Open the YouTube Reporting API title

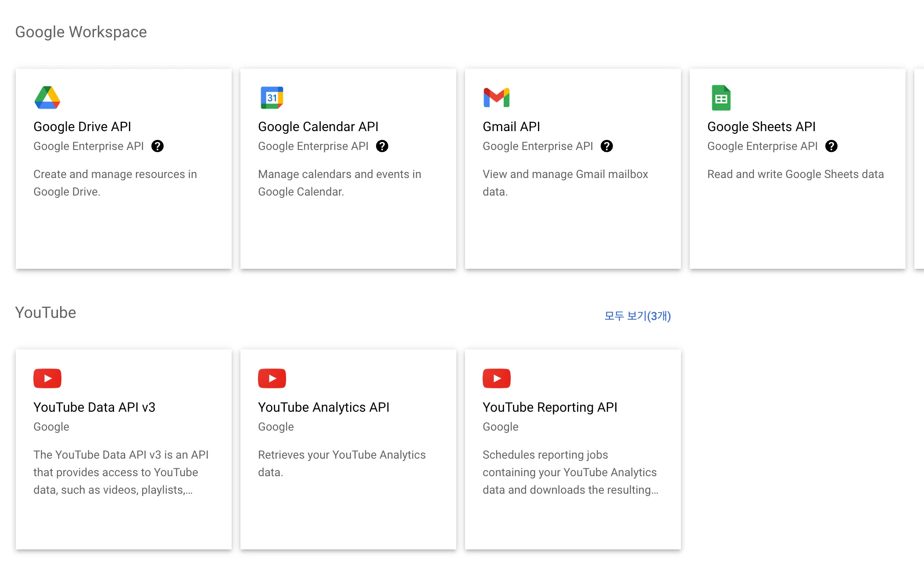pos(550,407)
